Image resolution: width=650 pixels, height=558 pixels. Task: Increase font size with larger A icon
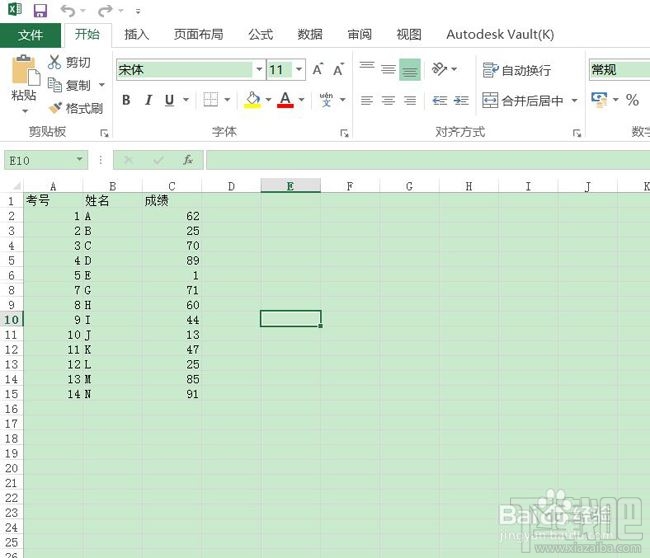point(318,70)
